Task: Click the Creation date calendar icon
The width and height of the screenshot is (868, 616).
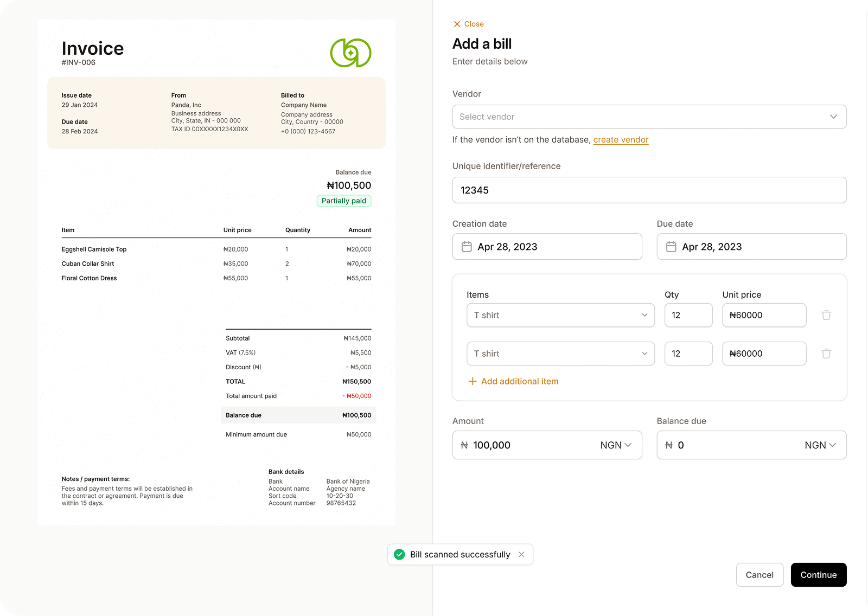Action: pos(467,247)
